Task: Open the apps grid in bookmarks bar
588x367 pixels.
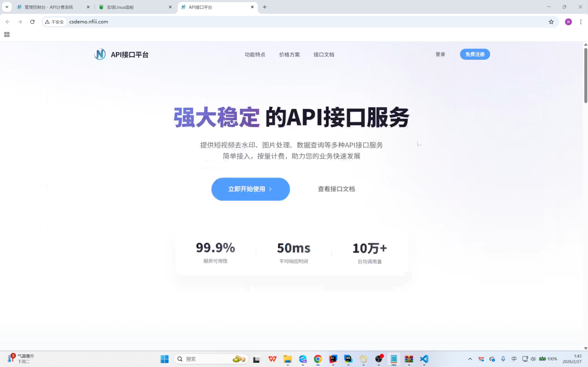Action: tap(7, 34)
